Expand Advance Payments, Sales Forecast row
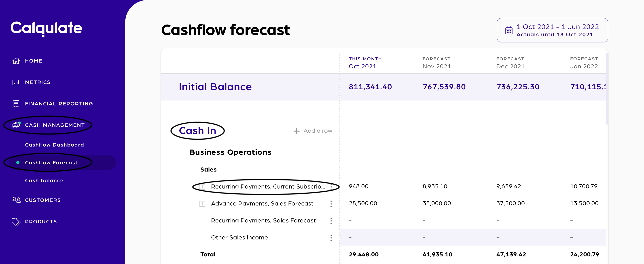This screenshot has width=644, height=264. 202,204
